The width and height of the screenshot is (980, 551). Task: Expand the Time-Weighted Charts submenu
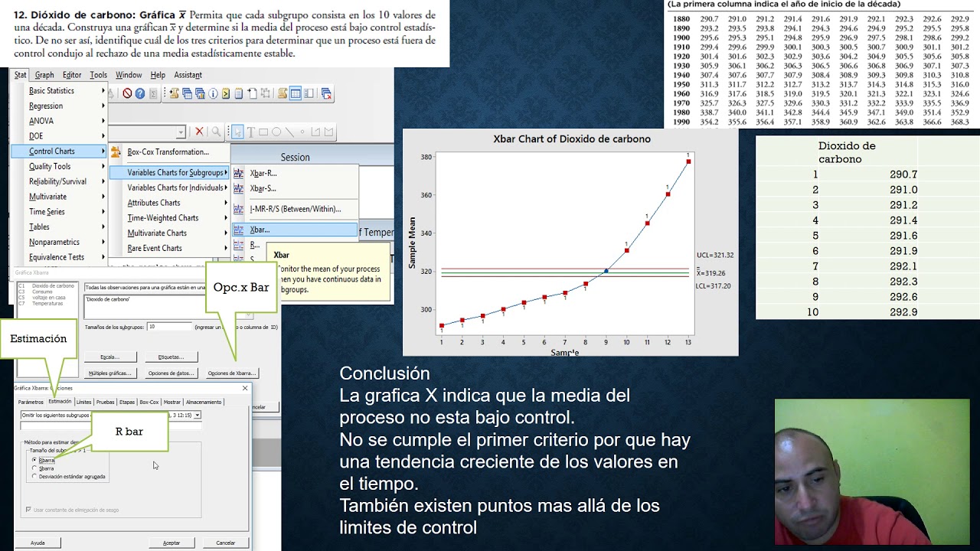(x=226, y=218)
